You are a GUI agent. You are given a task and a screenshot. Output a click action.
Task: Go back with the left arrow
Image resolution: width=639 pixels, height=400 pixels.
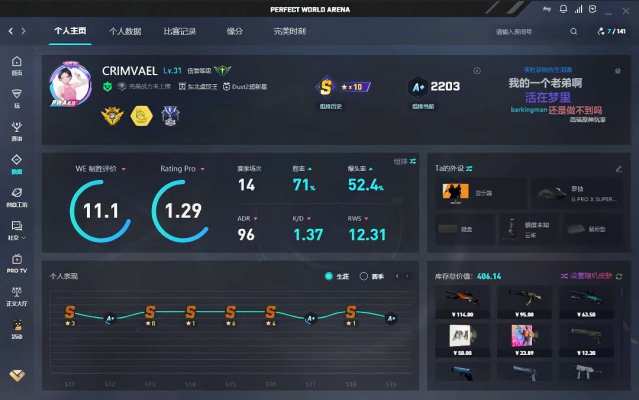[x=11, y=31]
